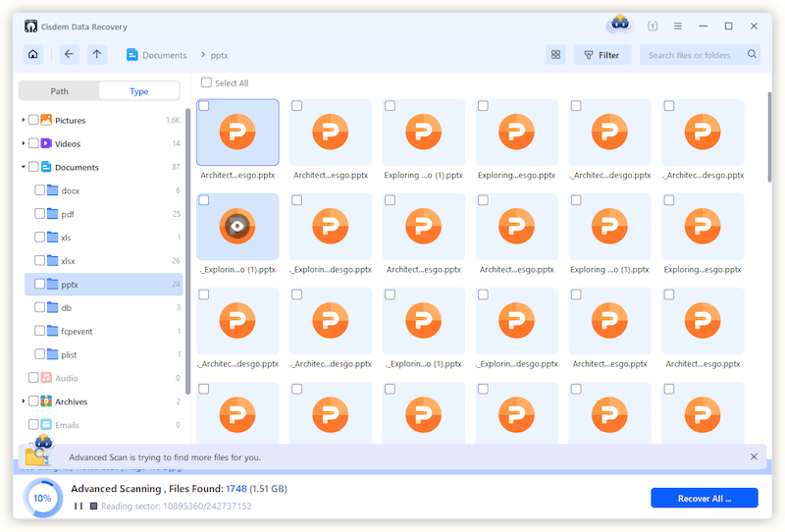Tick the pptx folder checkbox
This screenshot has height=532, width=785.
tap(39, 284)
